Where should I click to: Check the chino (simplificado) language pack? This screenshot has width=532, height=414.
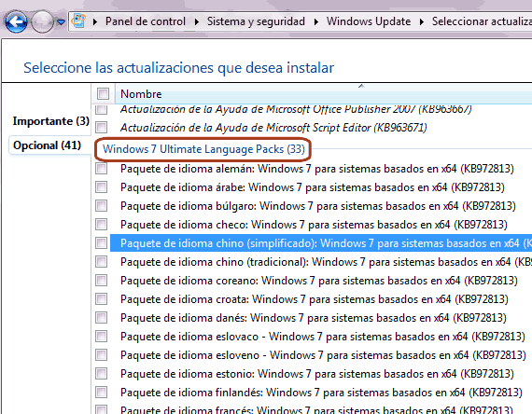tap(102, 243)
